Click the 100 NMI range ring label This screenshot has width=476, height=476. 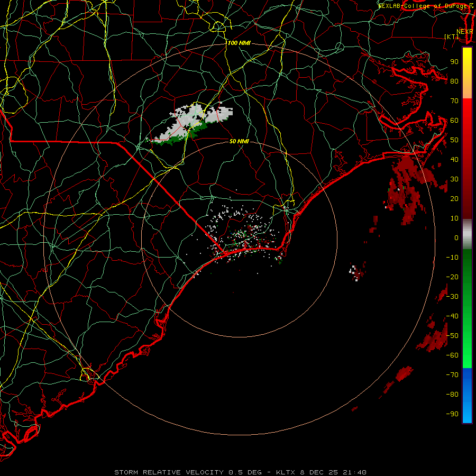[239, 43]
